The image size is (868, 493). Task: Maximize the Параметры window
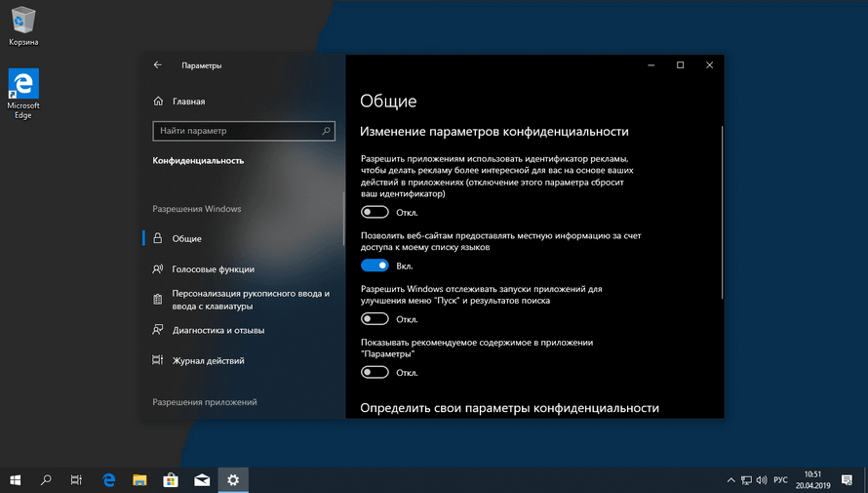click(681, 64)
